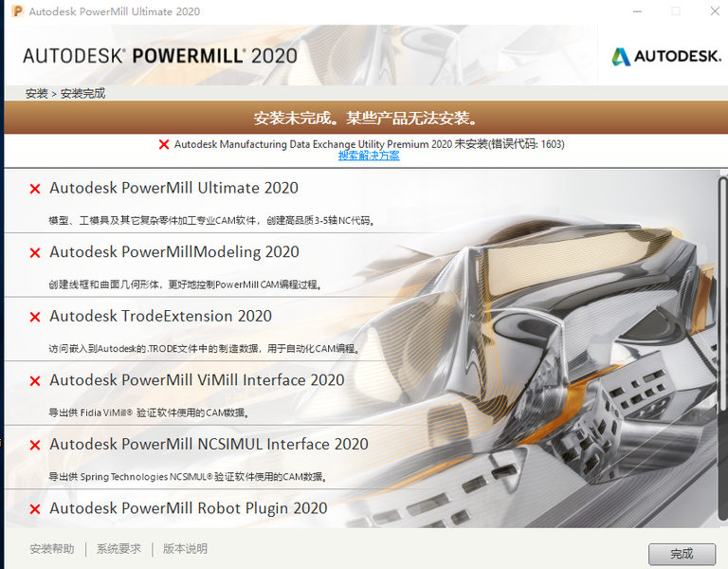Click the vertical scrollbar of the product list
The height and width of the screenshot is (569, 728).
(723, 348)
